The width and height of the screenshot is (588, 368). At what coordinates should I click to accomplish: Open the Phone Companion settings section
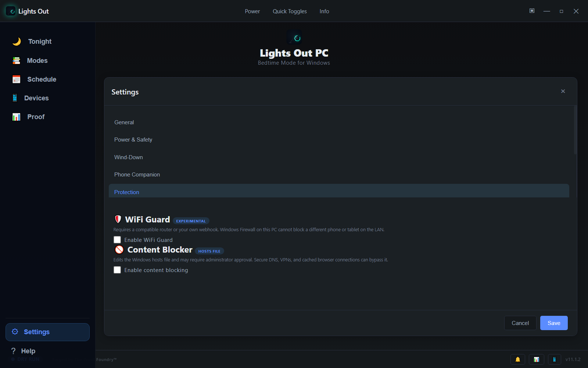pyautogui.click(x=339, y=174)
